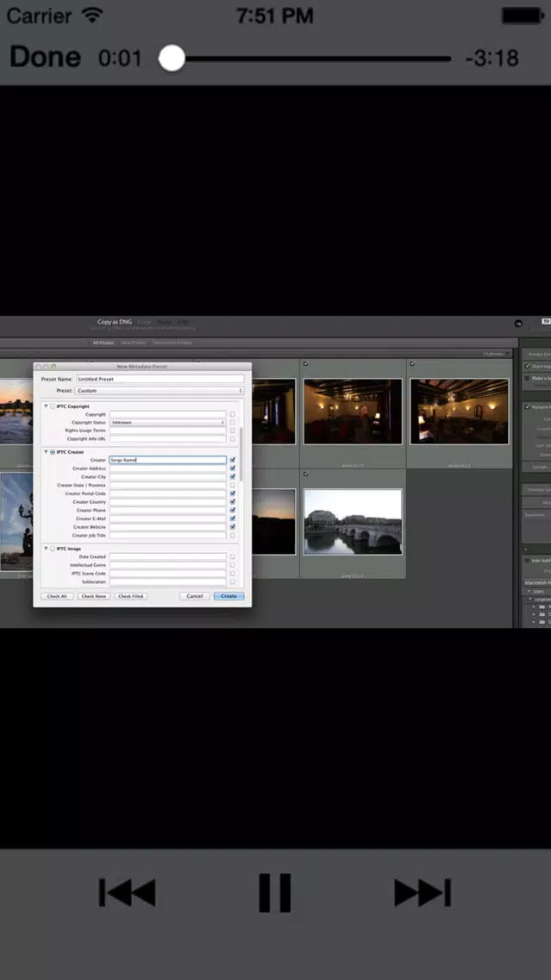Check the Copyright field checkbox
The image size is (551, 980).
tap(233, 414)
